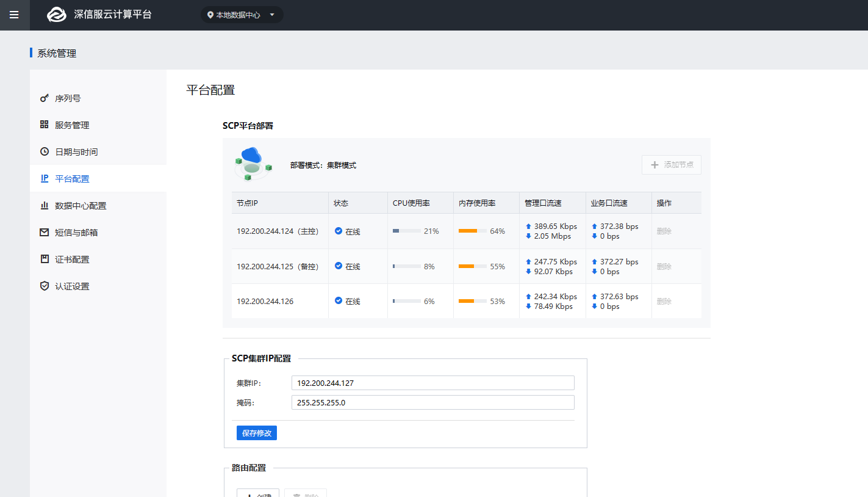Expand the 本地数据中心 dropdown arrow
This screenshot has width=868, height=497.
(272, 15)
